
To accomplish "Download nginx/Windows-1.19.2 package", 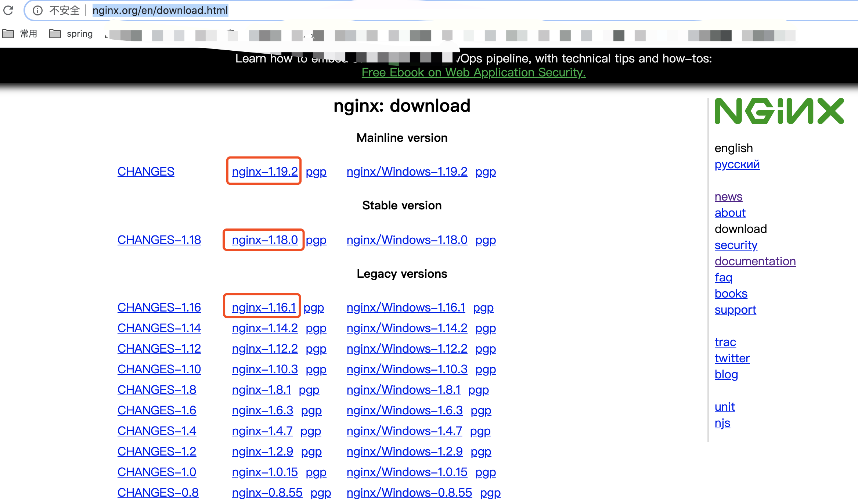I will click(x=407, y=172).
